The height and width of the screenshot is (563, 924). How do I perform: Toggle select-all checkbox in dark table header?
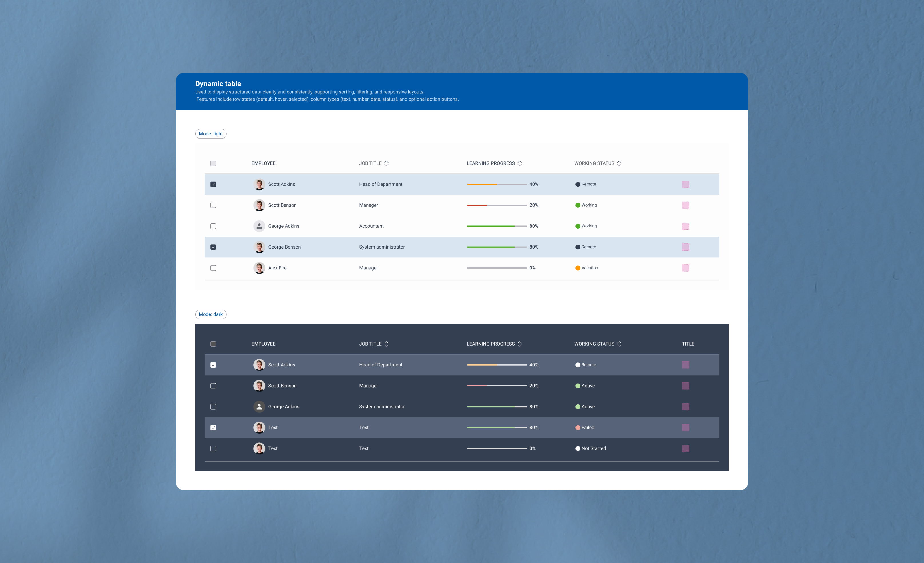click(x=213, y=344)
